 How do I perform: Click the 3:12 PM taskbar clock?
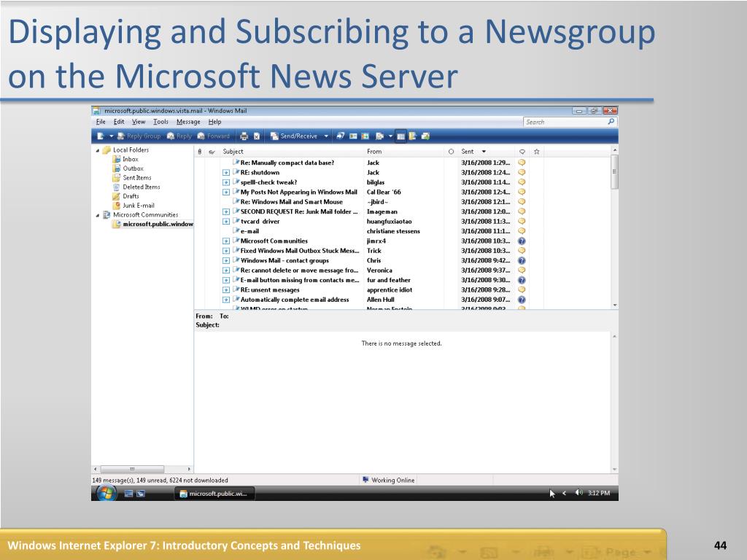point(598,493)
